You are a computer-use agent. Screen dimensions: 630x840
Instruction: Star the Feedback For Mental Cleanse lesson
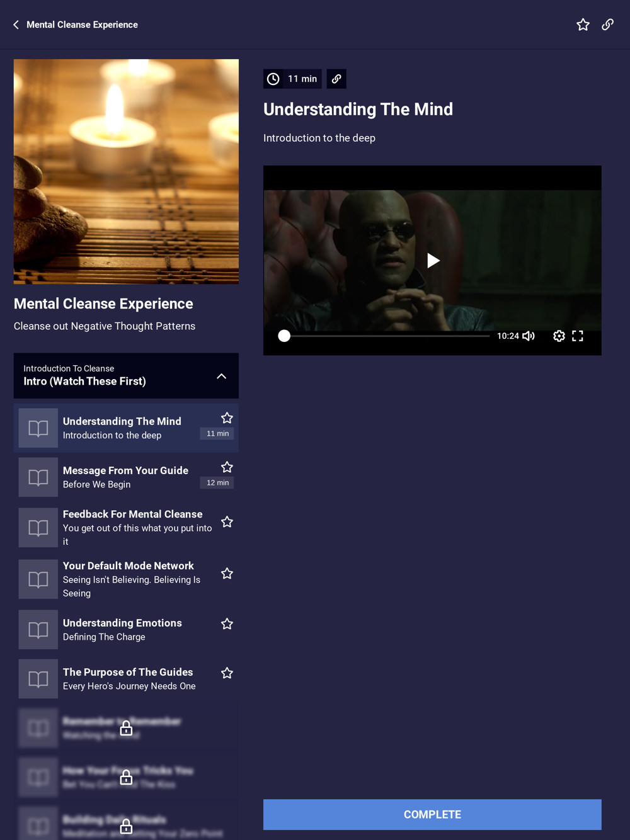tap(227, 522)
